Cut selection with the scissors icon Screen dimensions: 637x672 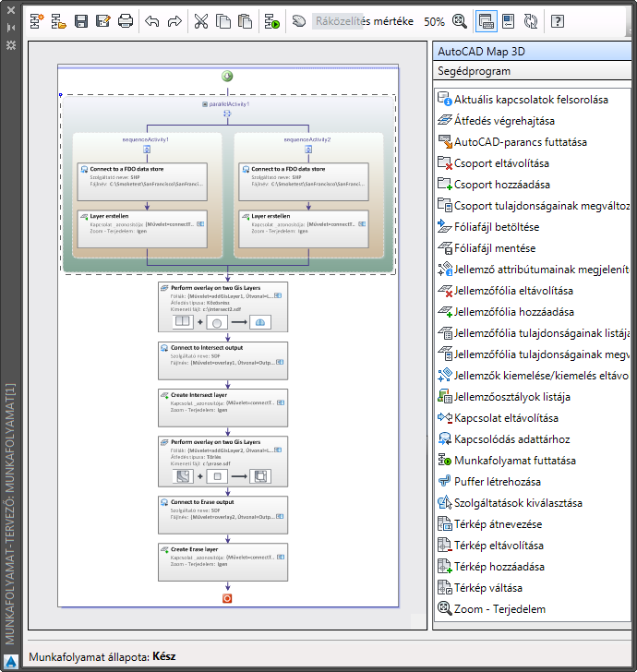(201, 21)
